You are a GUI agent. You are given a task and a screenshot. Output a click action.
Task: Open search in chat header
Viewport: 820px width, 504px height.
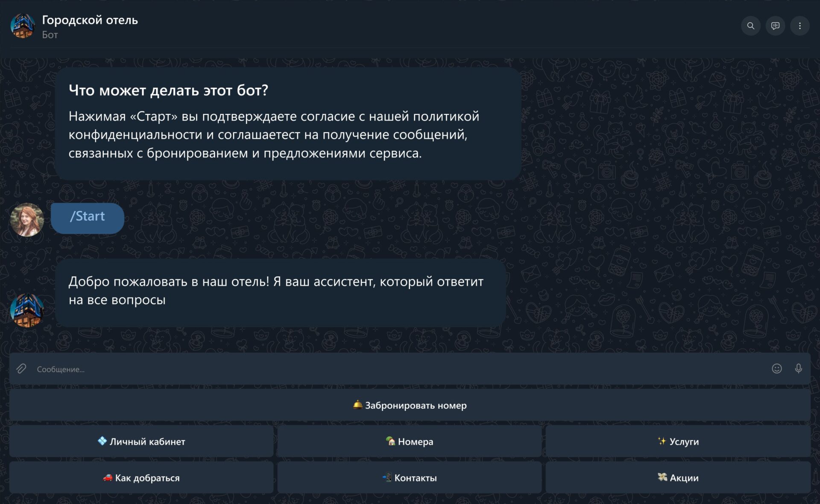pos(750,26)
